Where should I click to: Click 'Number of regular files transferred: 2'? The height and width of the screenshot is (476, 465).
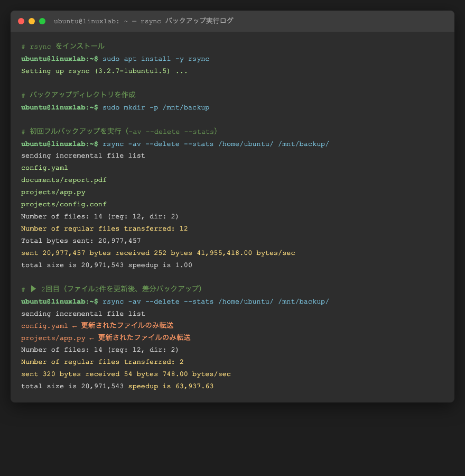[102, 362]
